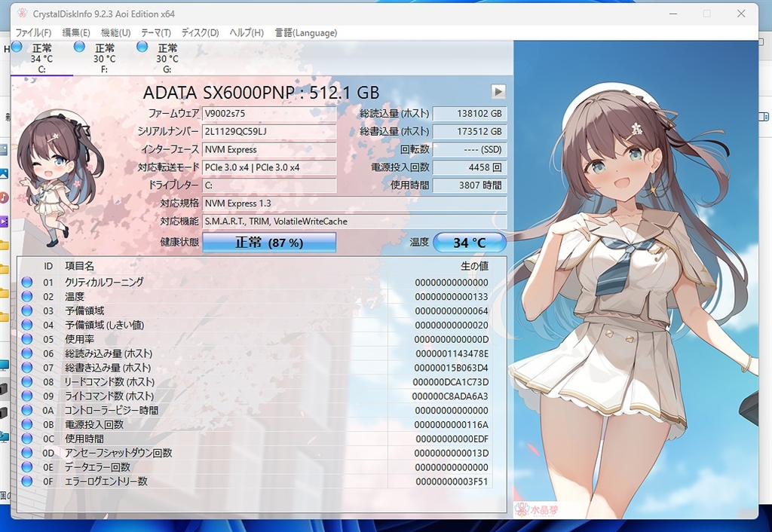Click the 正常 (87 %) health status button
772x532 pixels.
click(x=269, y=242)
